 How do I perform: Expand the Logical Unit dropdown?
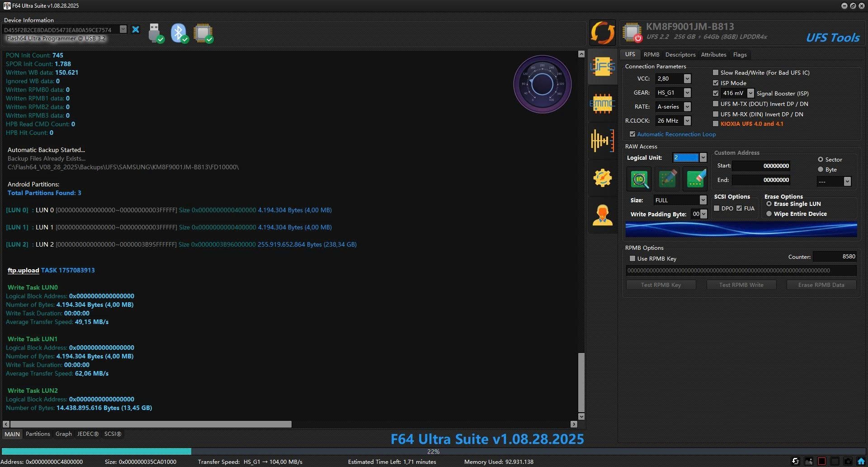[703, 157]
